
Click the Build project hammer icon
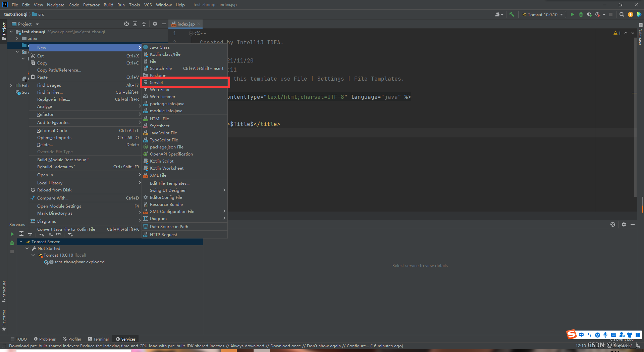coord(512,14)
